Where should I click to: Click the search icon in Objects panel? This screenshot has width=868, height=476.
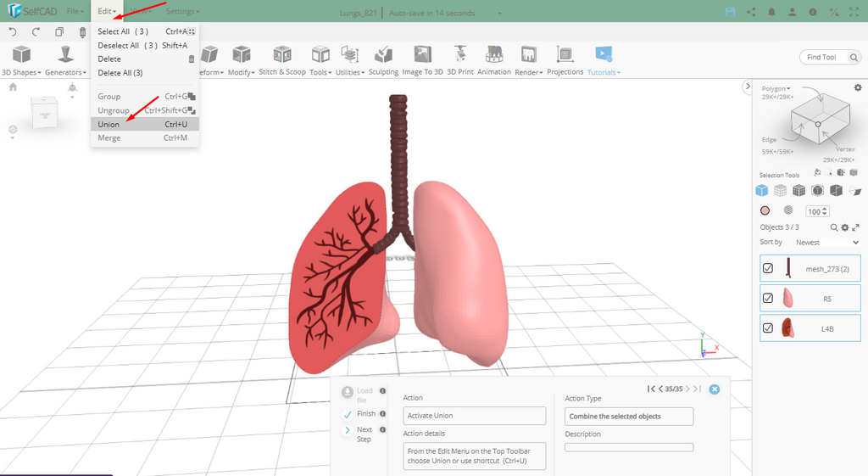(x=833, y=227)
